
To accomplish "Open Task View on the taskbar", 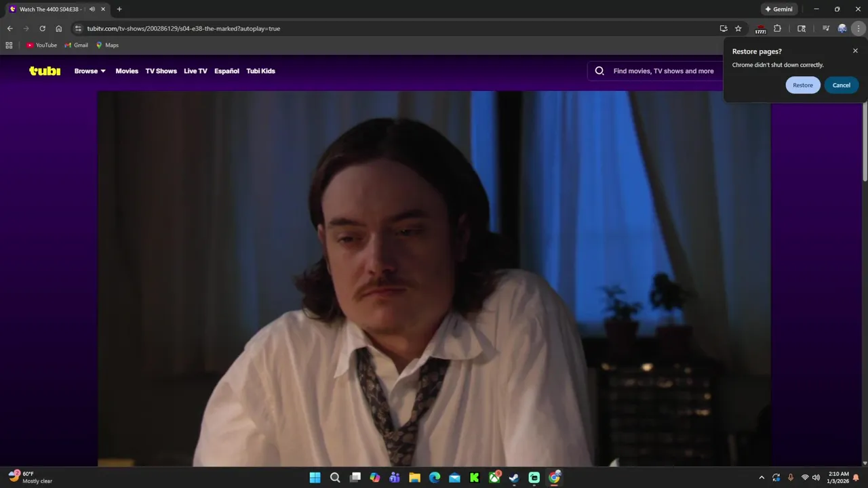I will tap(355, 478).
